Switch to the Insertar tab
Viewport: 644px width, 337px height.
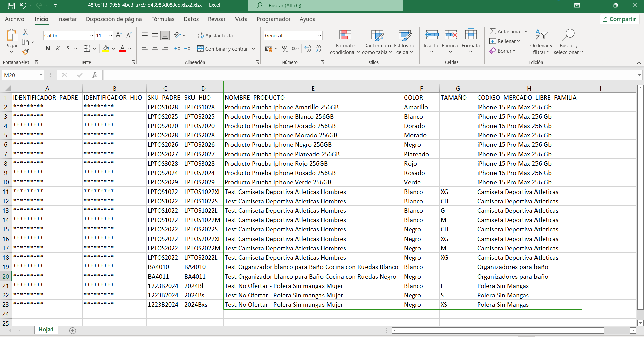click(67, 19)
